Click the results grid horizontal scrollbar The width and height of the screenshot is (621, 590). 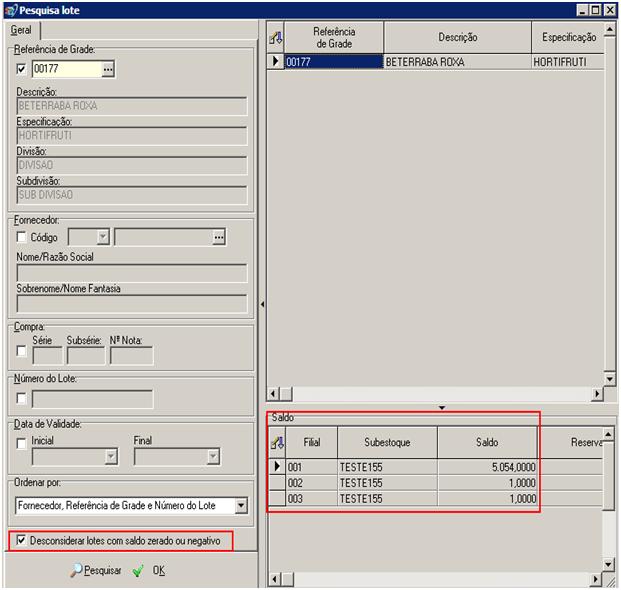[x=440, y=394]
